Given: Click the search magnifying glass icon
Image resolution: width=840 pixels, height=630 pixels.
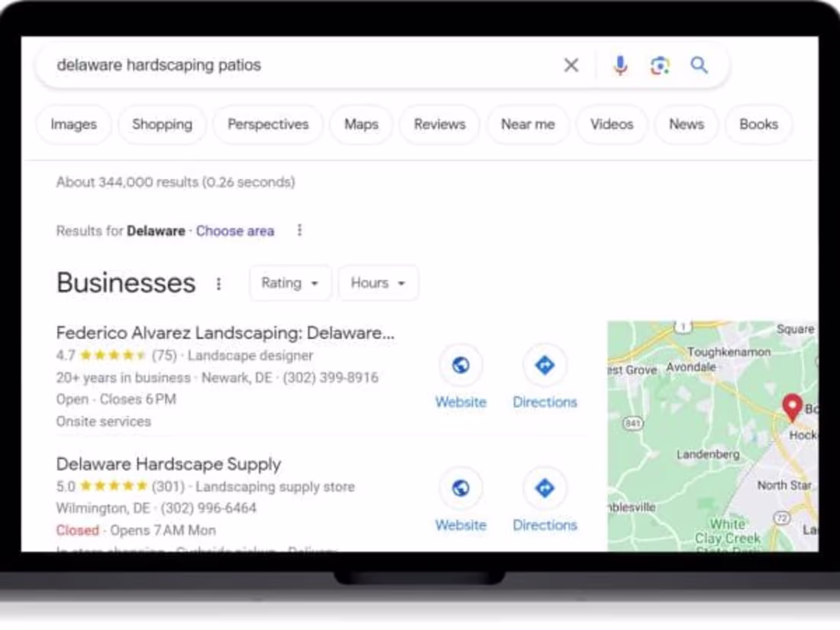Looking at the screenshot, I should [x=699, y=65].
